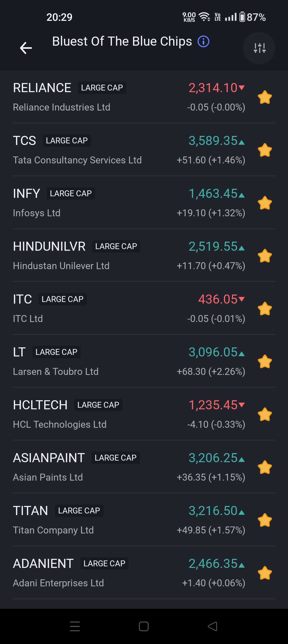Remove ITC star from watchlist
The image size is (288, 644).
[x=265, y=309]
